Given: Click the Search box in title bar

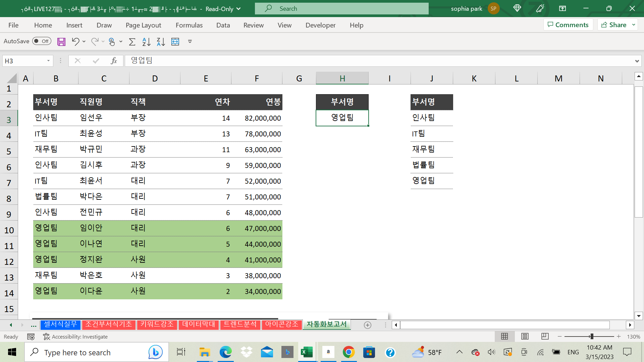Looking at the screenshot, I should click(x=342, y=9).
